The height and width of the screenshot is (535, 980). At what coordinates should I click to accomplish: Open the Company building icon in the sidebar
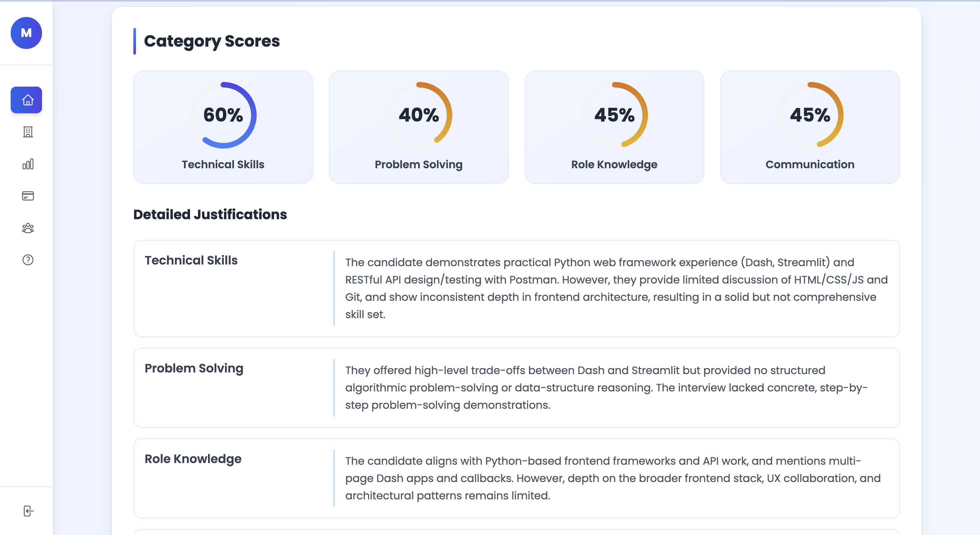pyautogui.click(x=27, y=132)
